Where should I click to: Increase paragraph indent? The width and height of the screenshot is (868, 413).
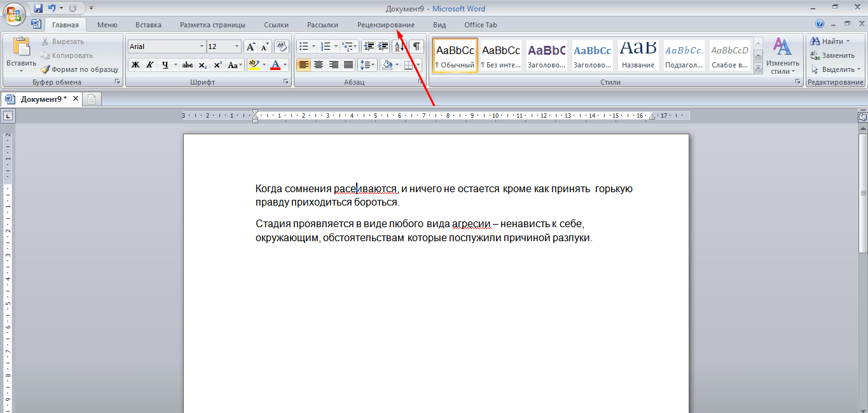tap(383, 46)
